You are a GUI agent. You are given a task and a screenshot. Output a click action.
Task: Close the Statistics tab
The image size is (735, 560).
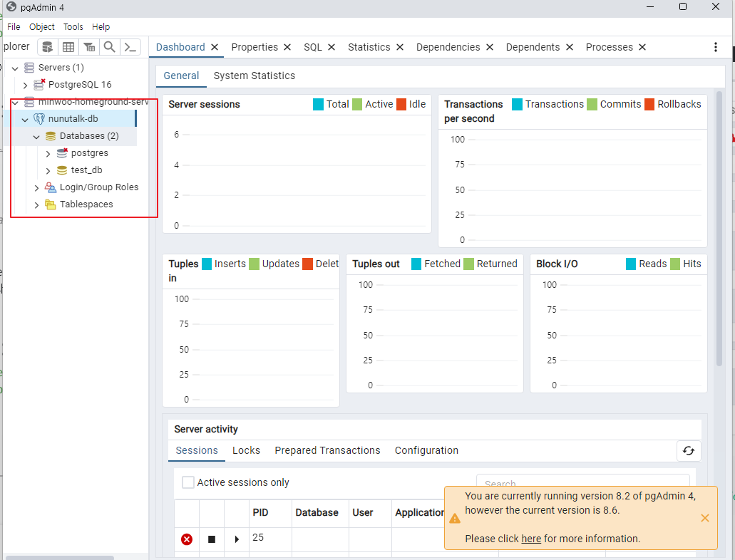point(400,47)
